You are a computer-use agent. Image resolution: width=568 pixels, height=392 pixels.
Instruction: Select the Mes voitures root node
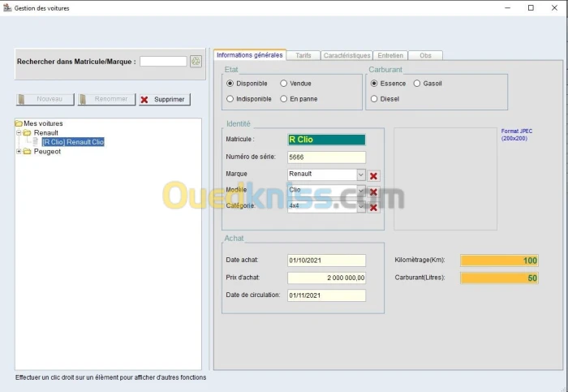tap(43, 123)
